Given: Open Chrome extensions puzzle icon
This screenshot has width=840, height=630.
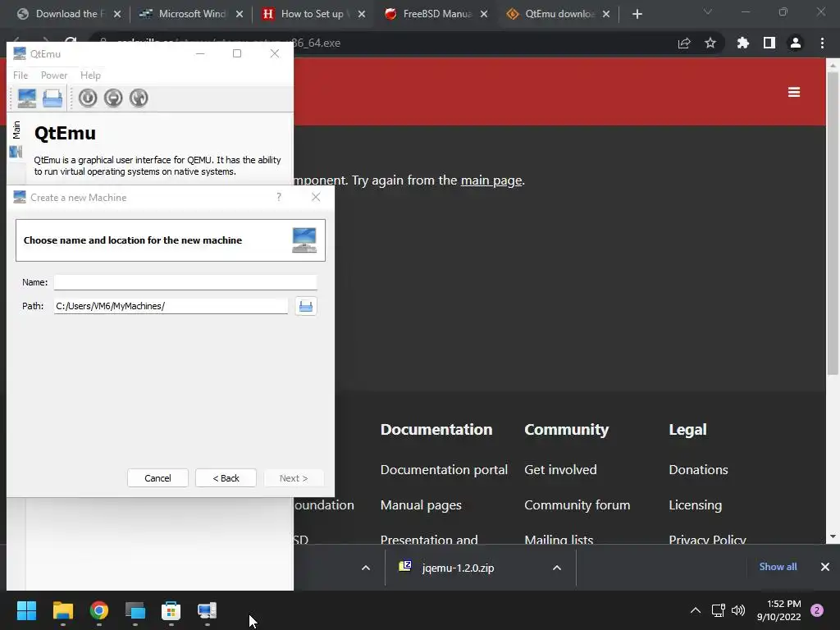Looking at the screenshot, I should point(743,43).
